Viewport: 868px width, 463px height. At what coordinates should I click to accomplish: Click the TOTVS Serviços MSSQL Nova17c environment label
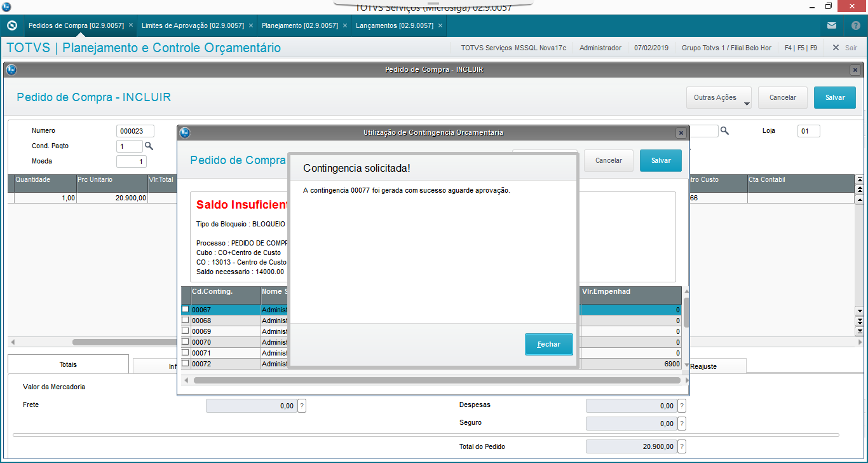tap(514, 48)
